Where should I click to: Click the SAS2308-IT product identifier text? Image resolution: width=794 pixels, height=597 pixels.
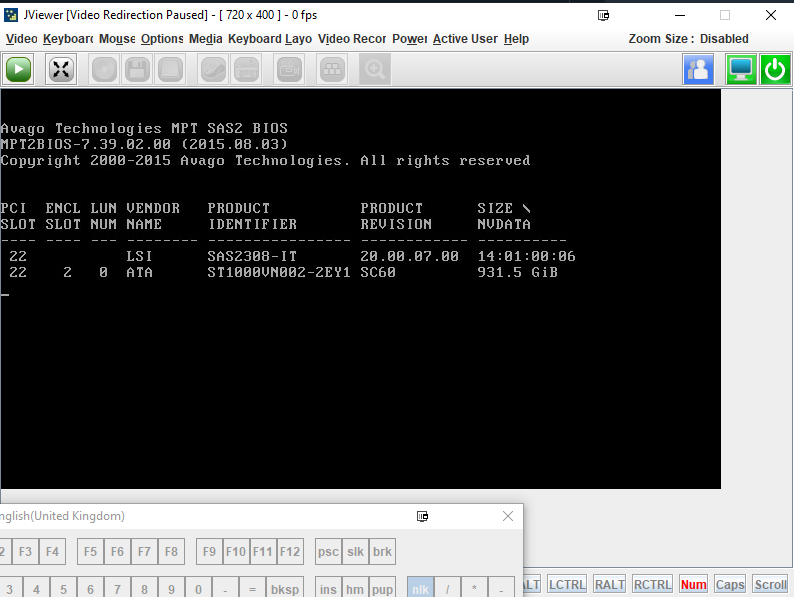pyautogui.click(x=252, y=256)
